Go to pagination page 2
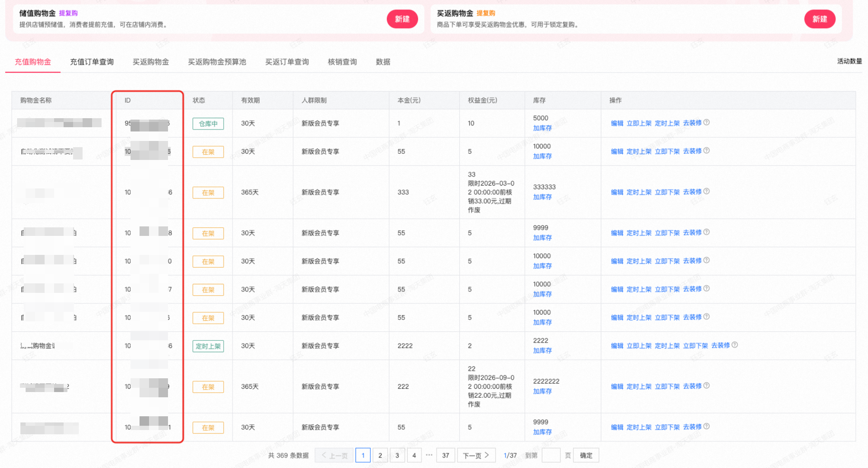Screen dimensions: 868x468 point(380,456)
